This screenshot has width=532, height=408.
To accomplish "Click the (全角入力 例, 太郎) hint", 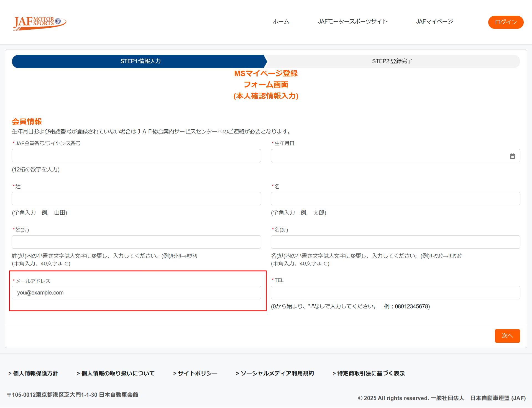I will (x=299, y=213).
